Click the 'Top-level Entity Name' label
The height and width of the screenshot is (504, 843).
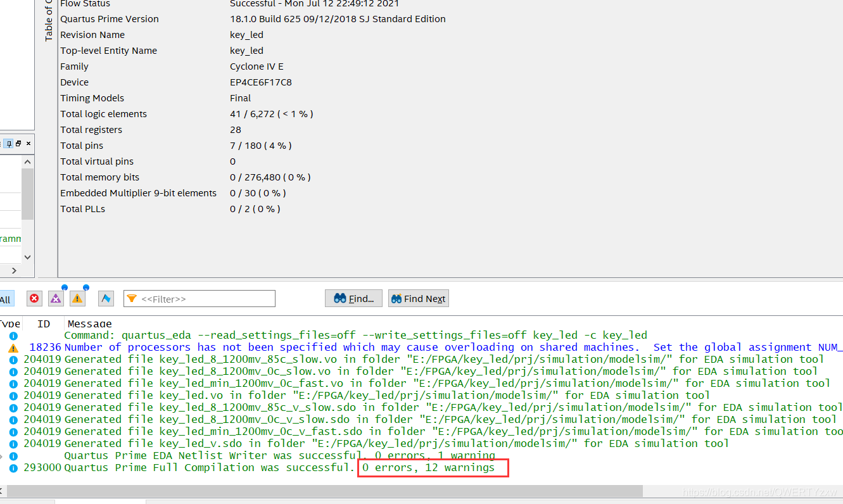(x=108, y=51)
